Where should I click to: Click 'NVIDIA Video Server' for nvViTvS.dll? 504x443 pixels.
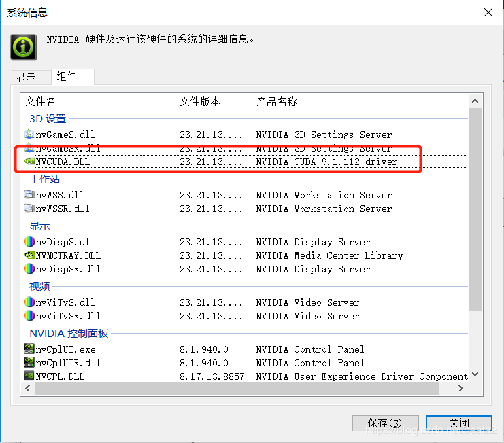click(307, 302)
